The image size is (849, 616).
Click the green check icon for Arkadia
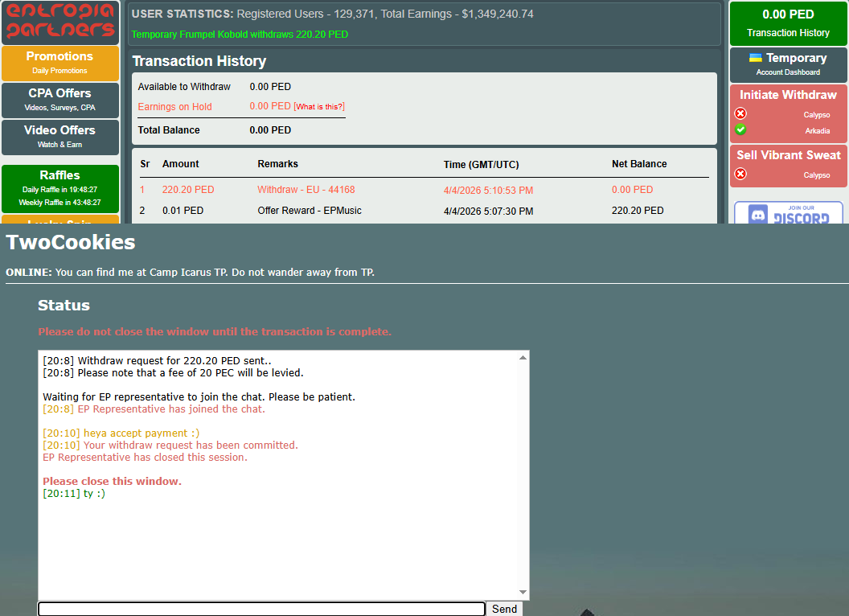tap(740, 129)
